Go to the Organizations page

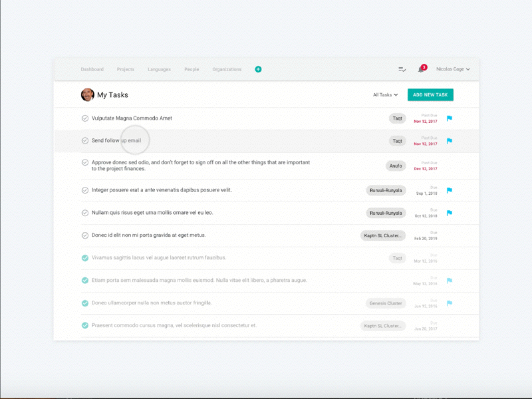tap(227, 69)
